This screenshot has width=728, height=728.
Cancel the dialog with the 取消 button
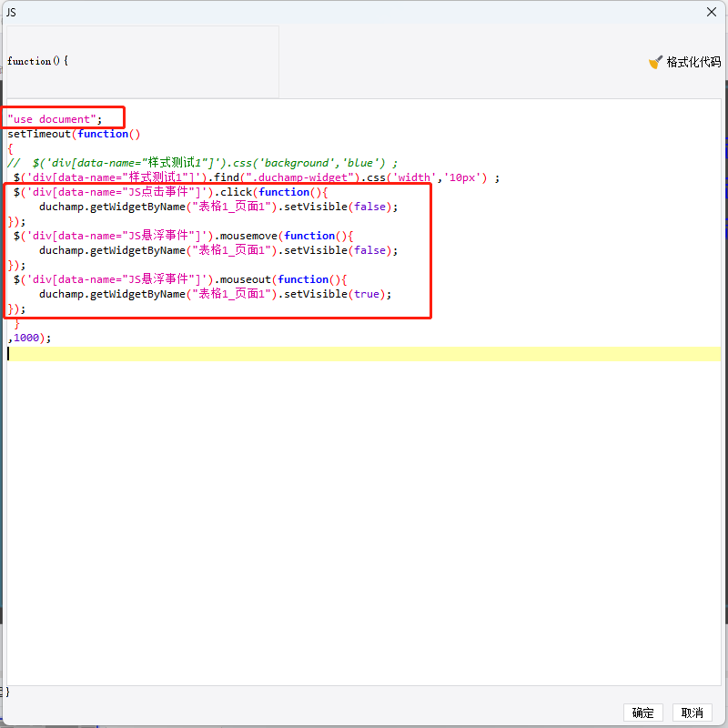coord(692,713)
